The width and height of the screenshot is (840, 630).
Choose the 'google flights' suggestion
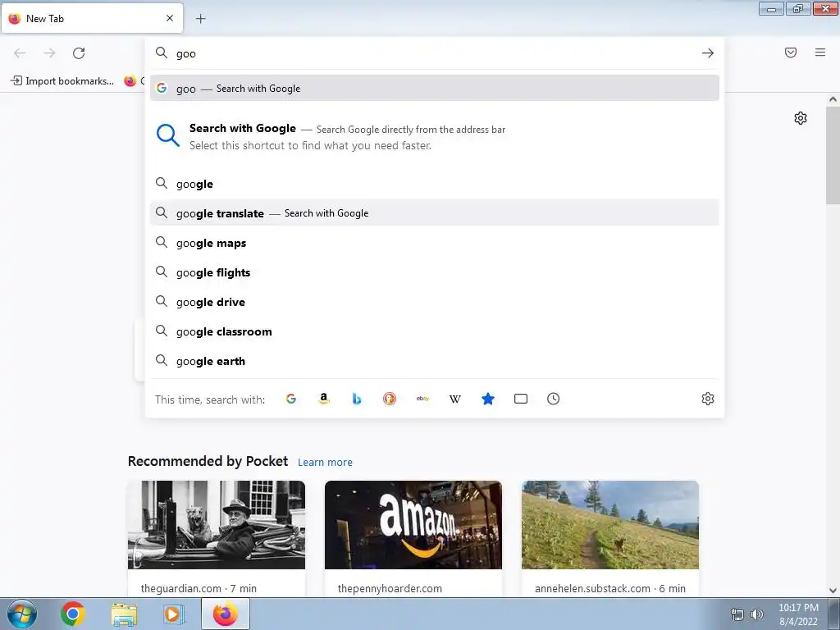[x=435, y=272]
